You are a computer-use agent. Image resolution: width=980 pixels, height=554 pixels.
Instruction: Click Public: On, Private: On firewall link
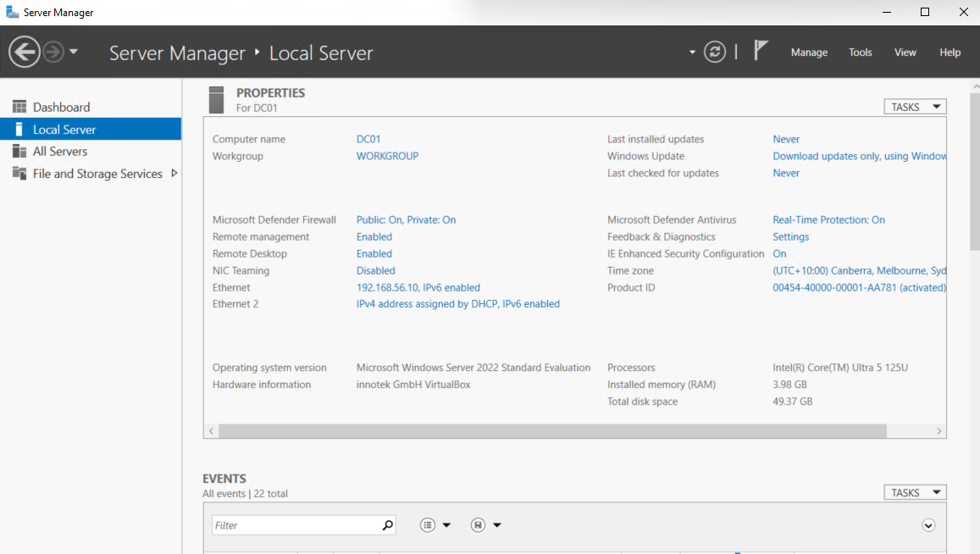pyautogui.click(x=407, y=219)
